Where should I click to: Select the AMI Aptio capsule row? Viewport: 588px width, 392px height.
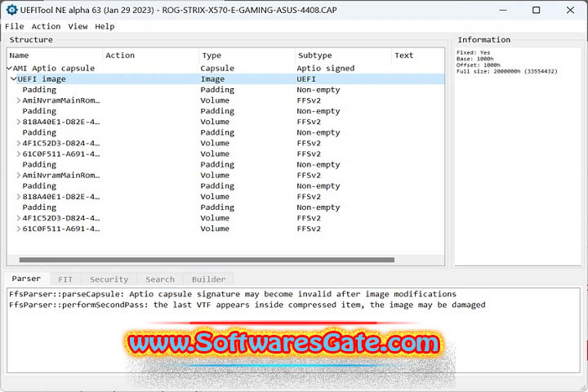[225, 69]
